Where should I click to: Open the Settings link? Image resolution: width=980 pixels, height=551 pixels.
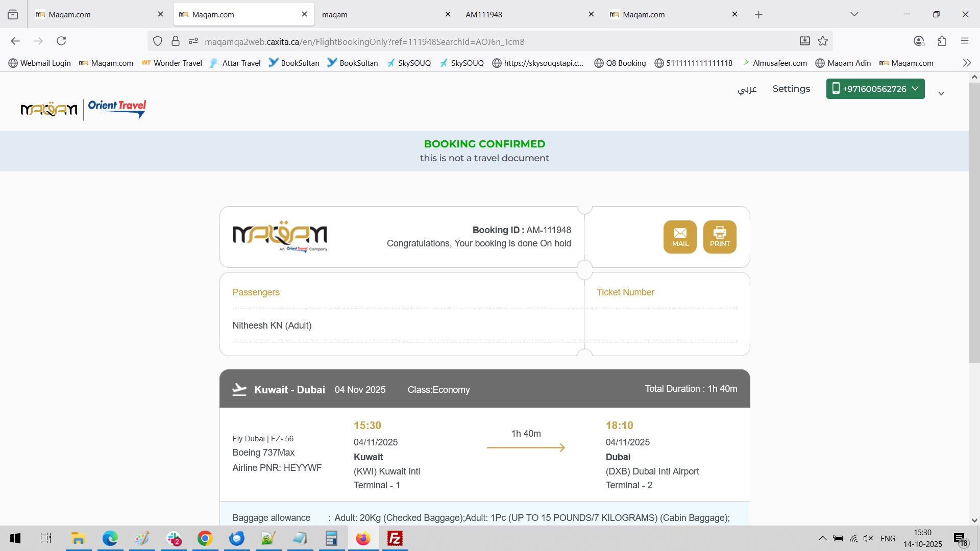click(x=791, y=89)
